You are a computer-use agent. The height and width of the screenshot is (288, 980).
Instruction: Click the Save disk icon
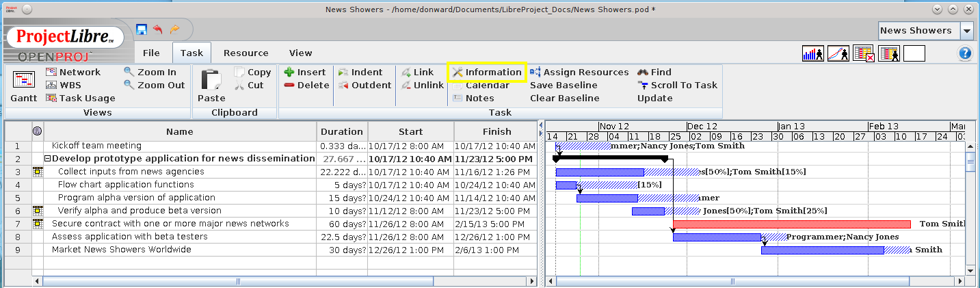click(142, 29)
